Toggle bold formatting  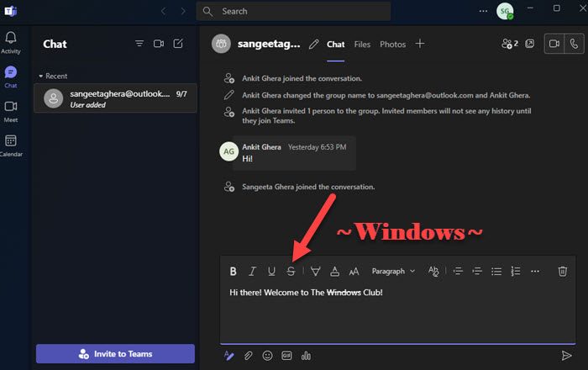click(x=233, y=271)
